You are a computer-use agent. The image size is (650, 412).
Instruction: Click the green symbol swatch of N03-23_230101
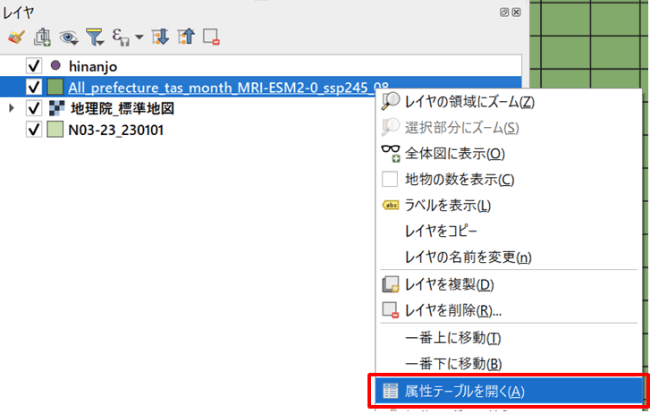point(56,130)
